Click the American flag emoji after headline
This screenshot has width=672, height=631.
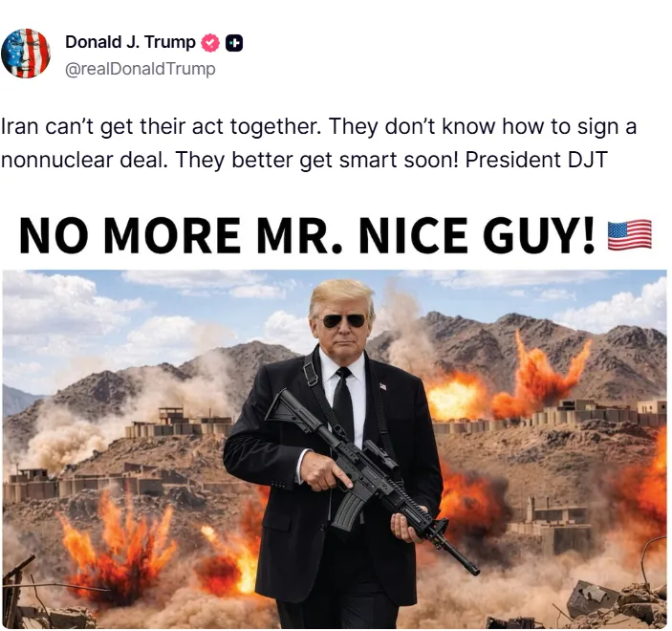point(630,234)
